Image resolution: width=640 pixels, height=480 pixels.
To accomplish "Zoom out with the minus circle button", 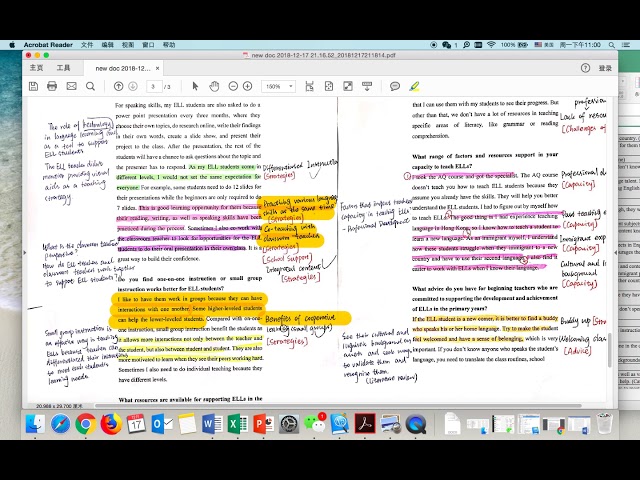I will (233, 86).
